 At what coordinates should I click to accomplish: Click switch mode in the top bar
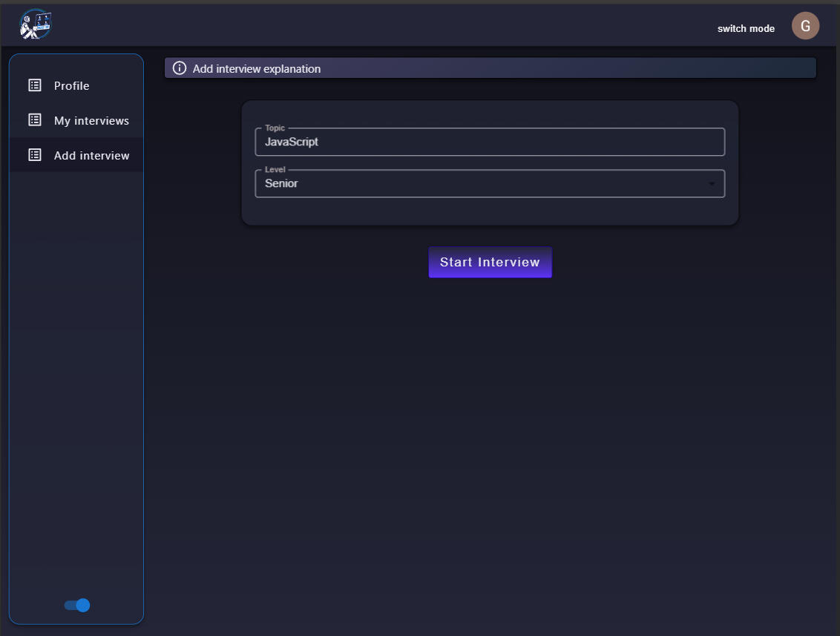(x=746, y=28)
